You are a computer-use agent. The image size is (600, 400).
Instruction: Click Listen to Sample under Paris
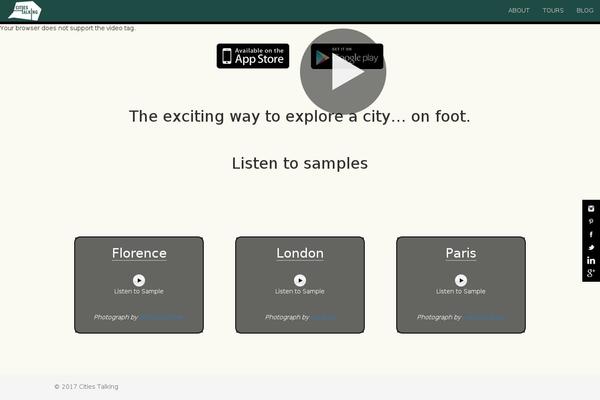point(461,291)
